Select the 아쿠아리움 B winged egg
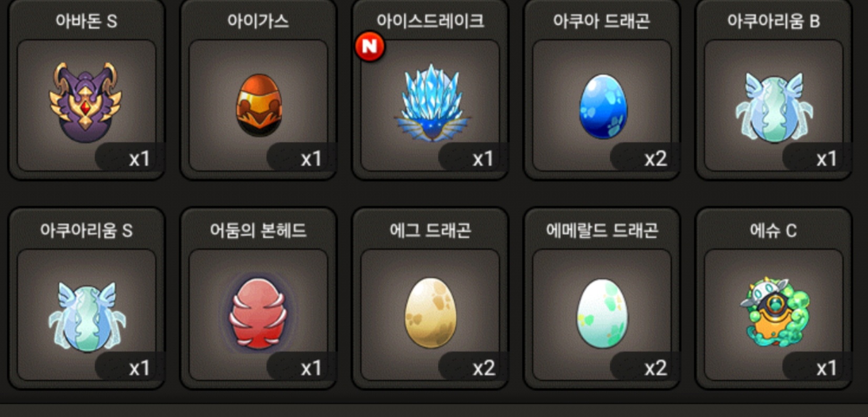868x417 pixels. coord(774,108)
